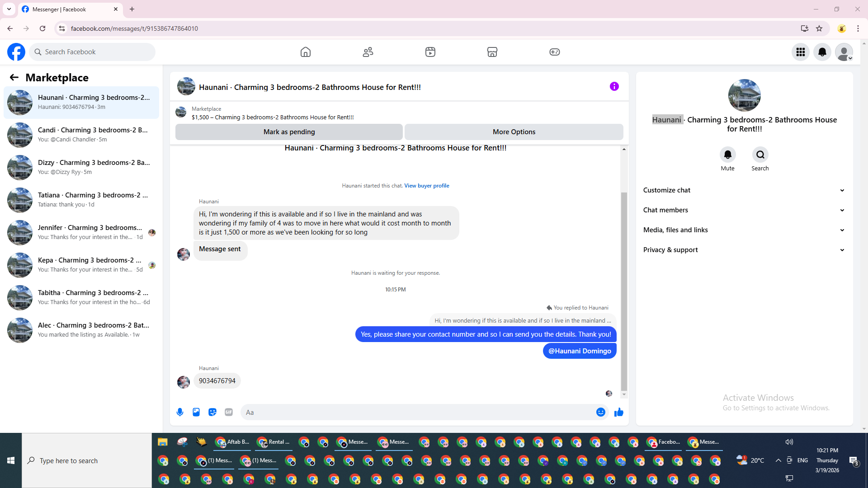Image resolution: width=868 pixels, height=488 pixels.
Task: Open the Marketplace storefront icon in top nav
Action: point(492,52)
